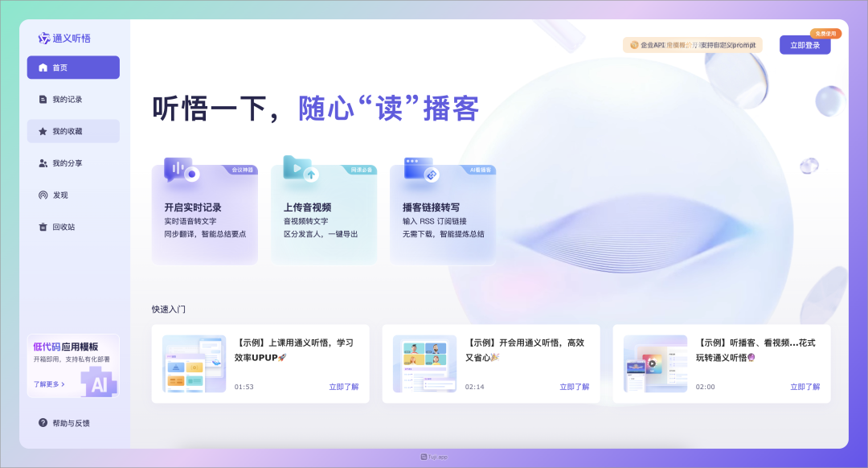Click title 【示例】上课用通义听悟，学习效率UPUP
The height and width of the screenshot is (468, 868).
(294, 350)
